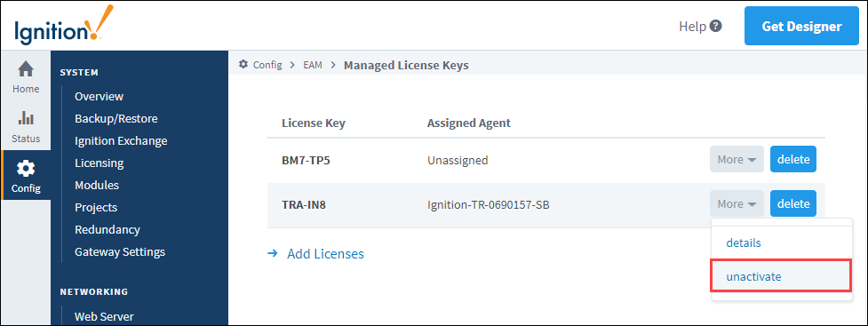Open the Add Licenses link
This screenshot has height=326, width=868.
(325, 254)
